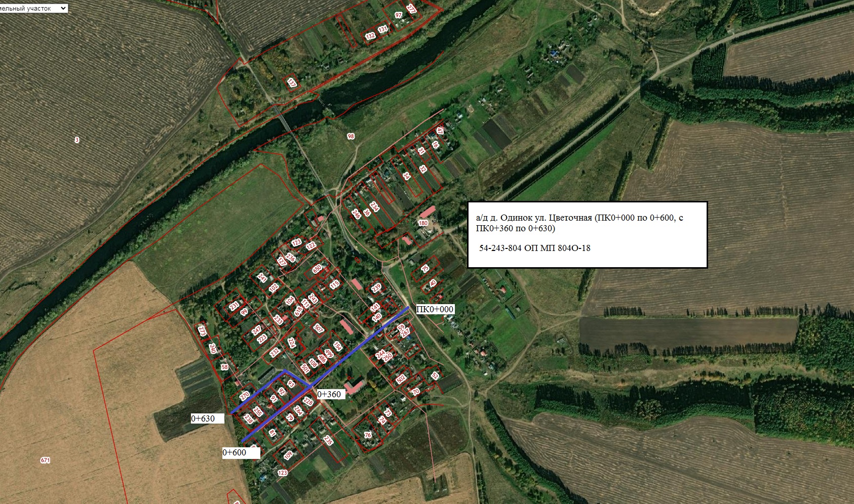Click parcel label 502
Image resolution: width=854 pixels, height=504 pixels.
(401, 379)
